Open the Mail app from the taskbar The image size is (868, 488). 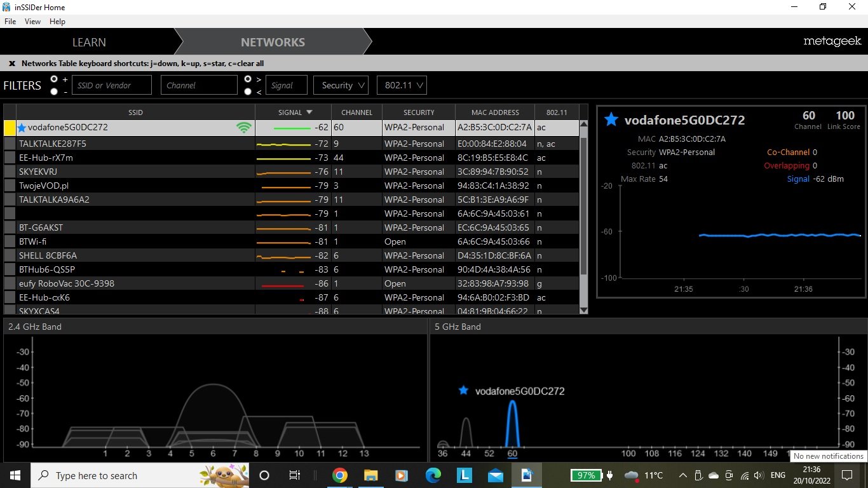(496, 475)
